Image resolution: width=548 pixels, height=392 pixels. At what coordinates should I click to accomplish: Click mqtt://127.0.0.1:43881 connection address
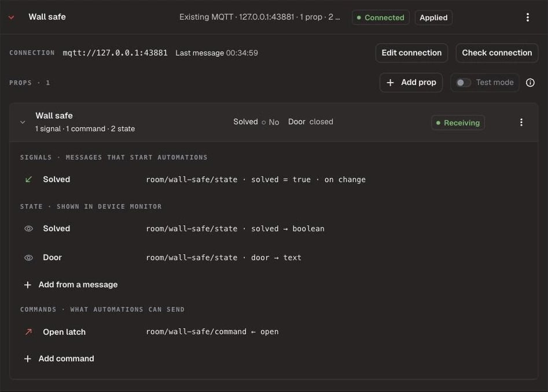click(x=115, y=53)
